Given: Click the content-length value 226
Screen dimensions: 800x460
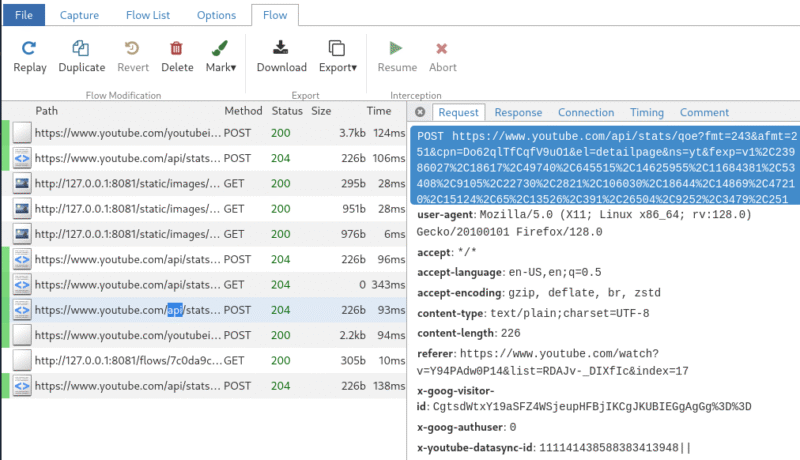Looking at the screenshot, I should (511, 333).
